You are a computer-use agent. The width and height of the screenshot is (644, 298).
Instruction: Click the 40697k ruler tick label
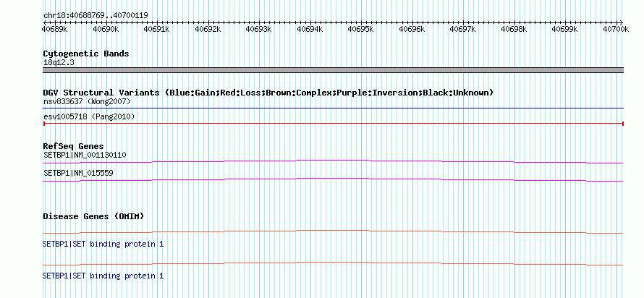(x=463, y=29)
